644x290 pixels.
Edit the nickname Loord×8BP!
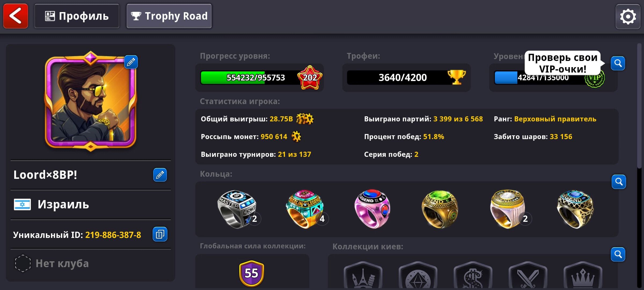[x=160, y=175]
